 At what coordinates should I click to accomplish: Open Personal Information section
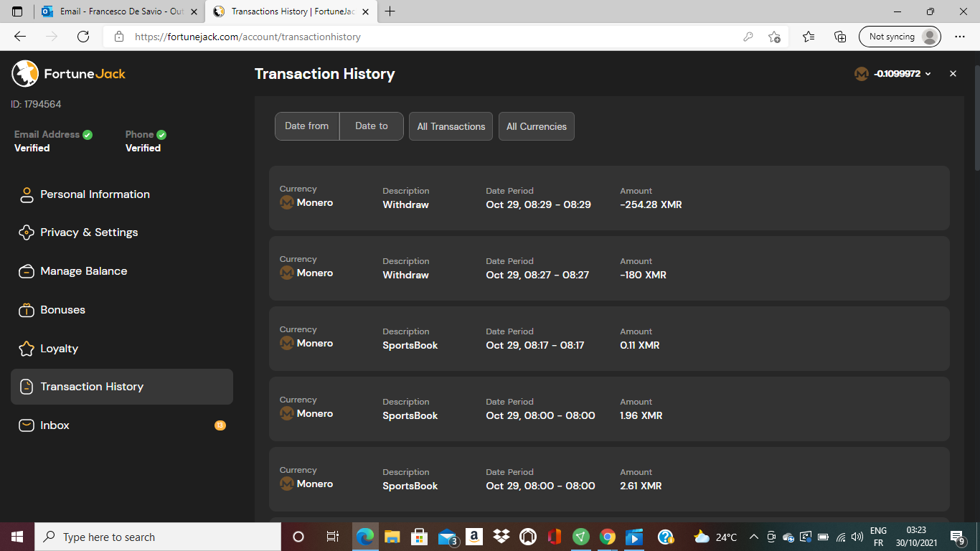click(x=95, y=194)
